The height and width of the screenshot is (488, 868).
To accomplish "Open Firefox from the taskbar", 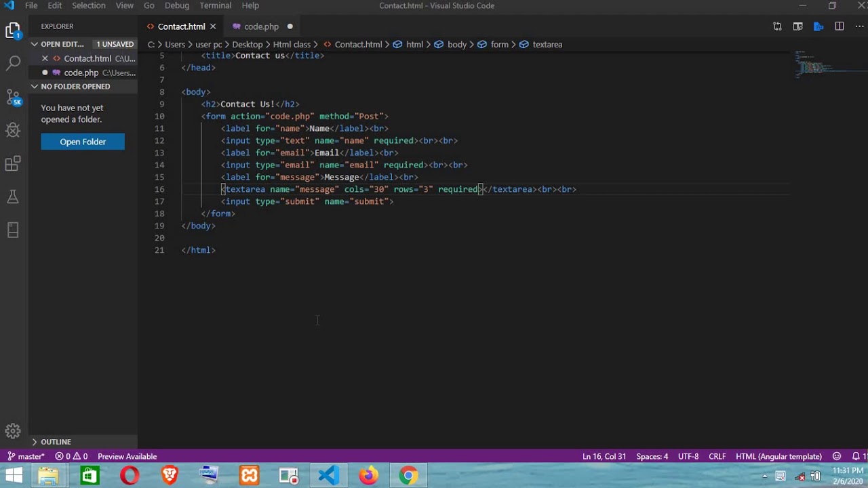I will [369, 476].
